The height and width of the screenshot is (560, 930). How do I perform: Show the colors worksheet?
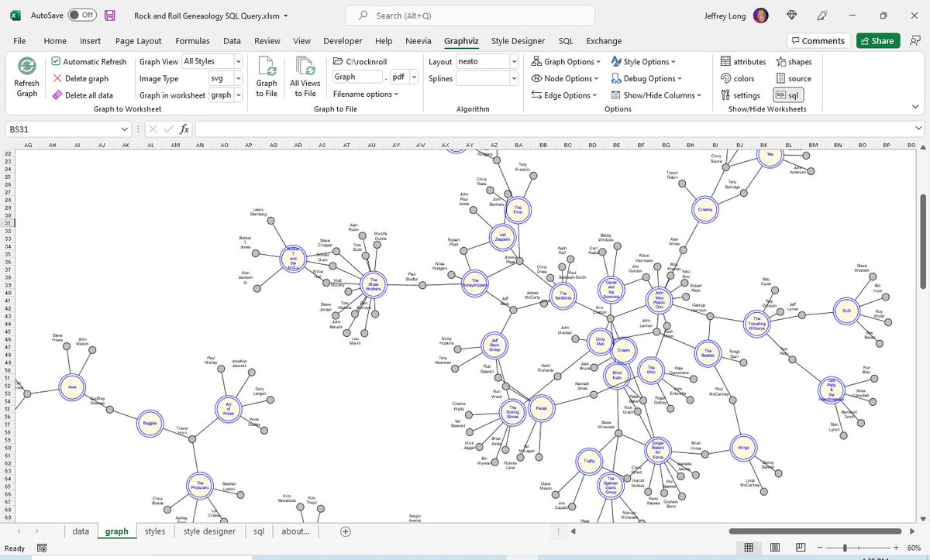(x=737, y=78)
